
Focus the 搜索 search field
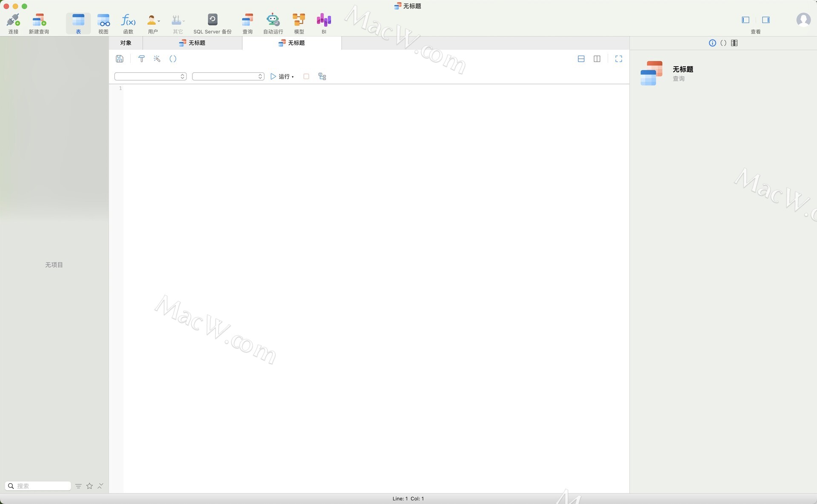tap(38, 486)
